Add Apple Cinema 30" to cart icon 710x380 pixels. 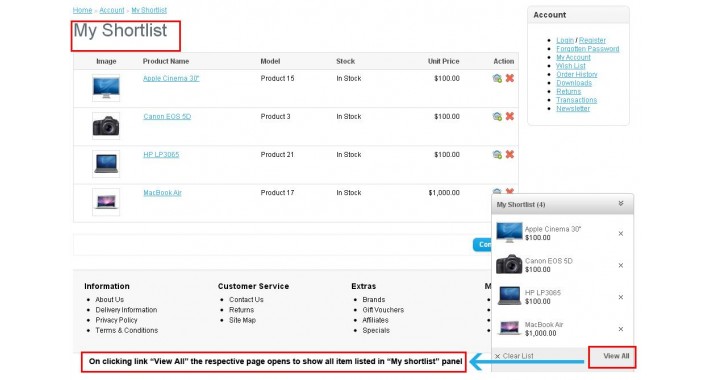pos(497,78)
